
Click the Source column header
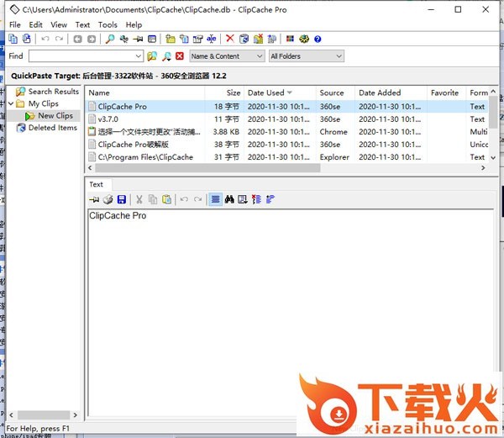click(x=335, y=93)
